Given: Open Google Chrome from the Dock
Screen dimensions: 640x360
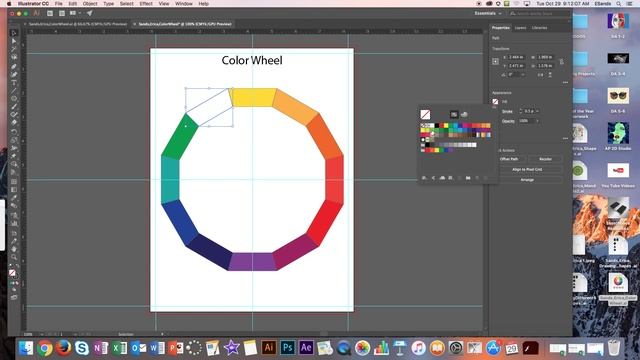Looking at the screenshot, I should (x=44, y=348).
